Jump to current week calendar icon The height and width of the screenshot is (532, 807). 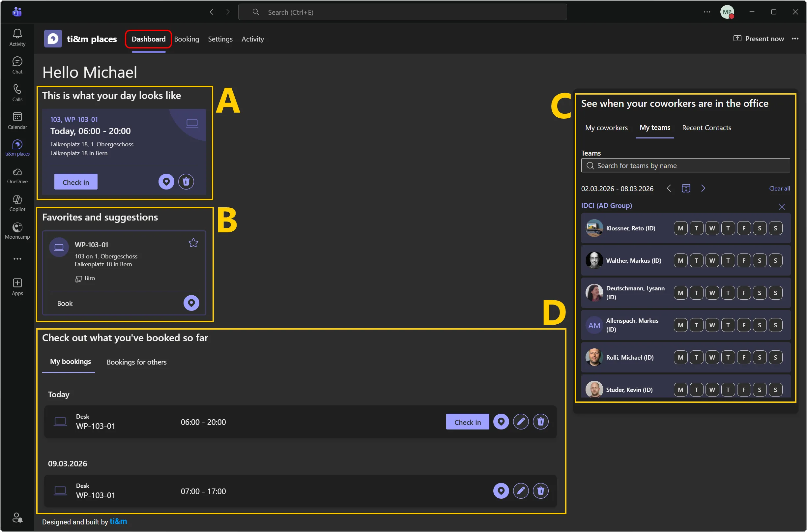coord(686,188)
